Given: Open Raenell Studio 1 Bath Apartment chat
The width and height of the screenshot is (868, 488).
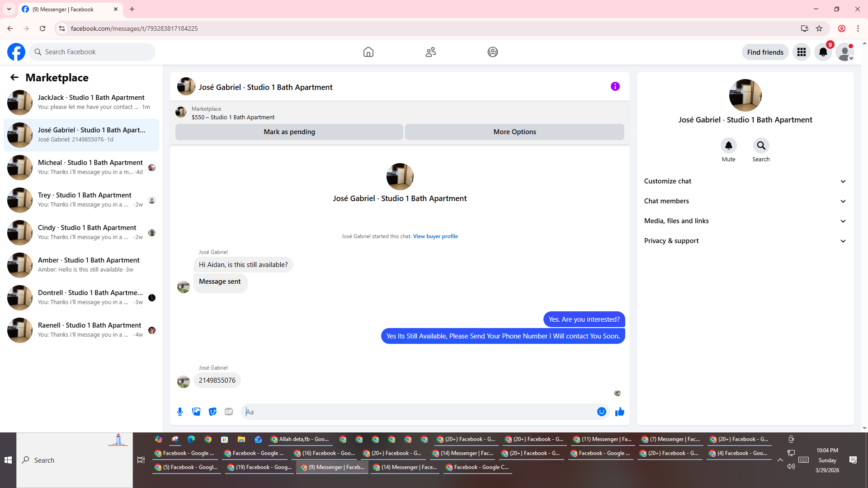Looking at the screenshot, I should [x=81, y=330].
